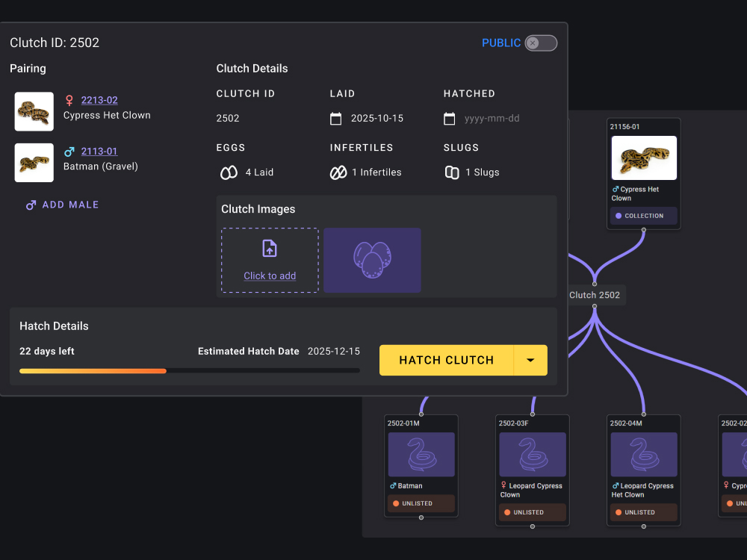Open male snake link 2113-01
Image resolution: width=747 pixels, height=560 pixels.
pos(99,151)
